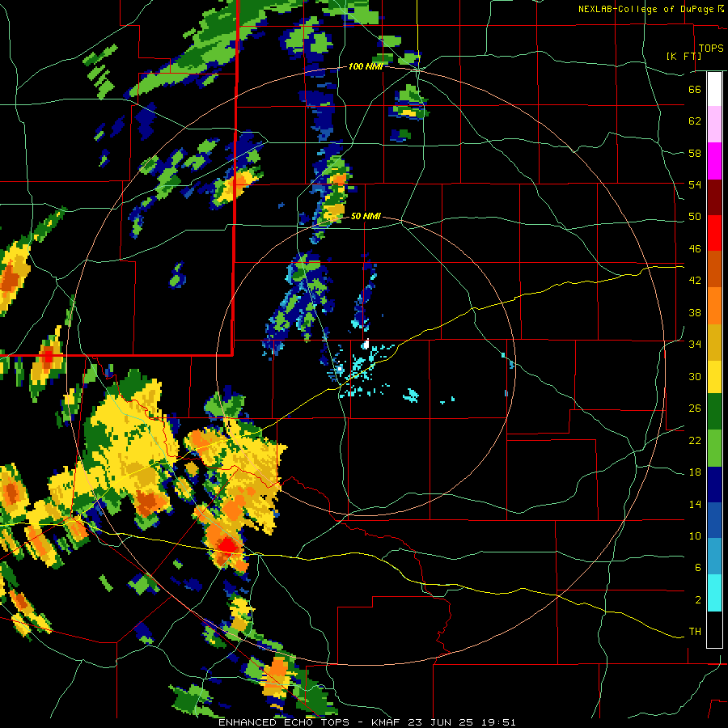
Task: Click the dark orange swatch between 46 and 42
Action: pyautogui.click(x=714, y=269)
